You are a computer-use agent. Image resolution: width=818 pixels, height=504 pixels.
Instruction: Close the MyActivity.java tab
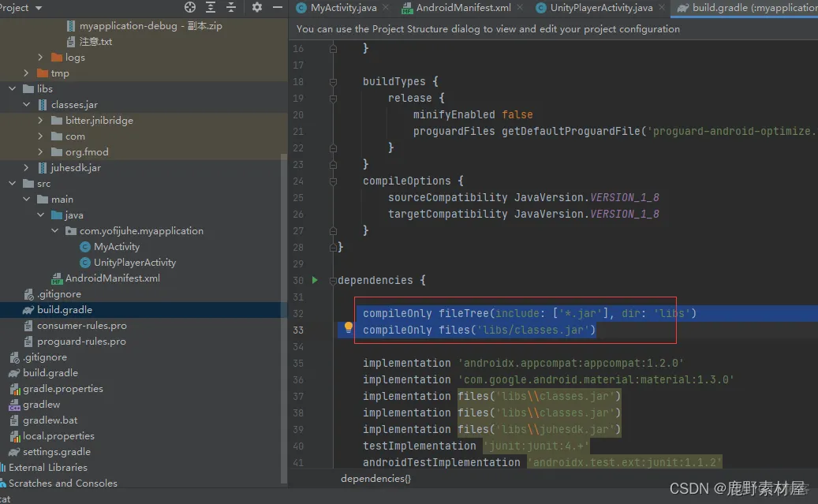(386, 7)
